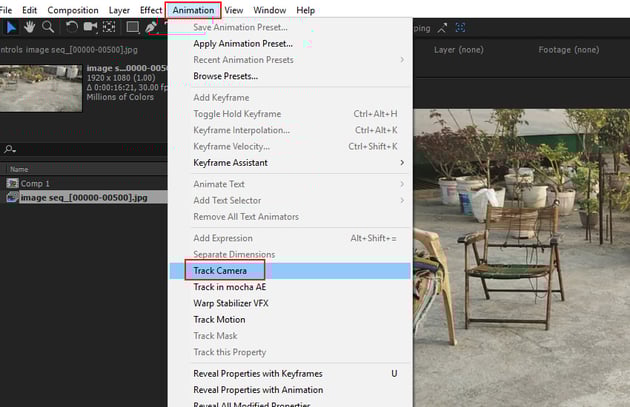Open the View menu
This screenshot has height=407, width=630.
coord(234,10)
